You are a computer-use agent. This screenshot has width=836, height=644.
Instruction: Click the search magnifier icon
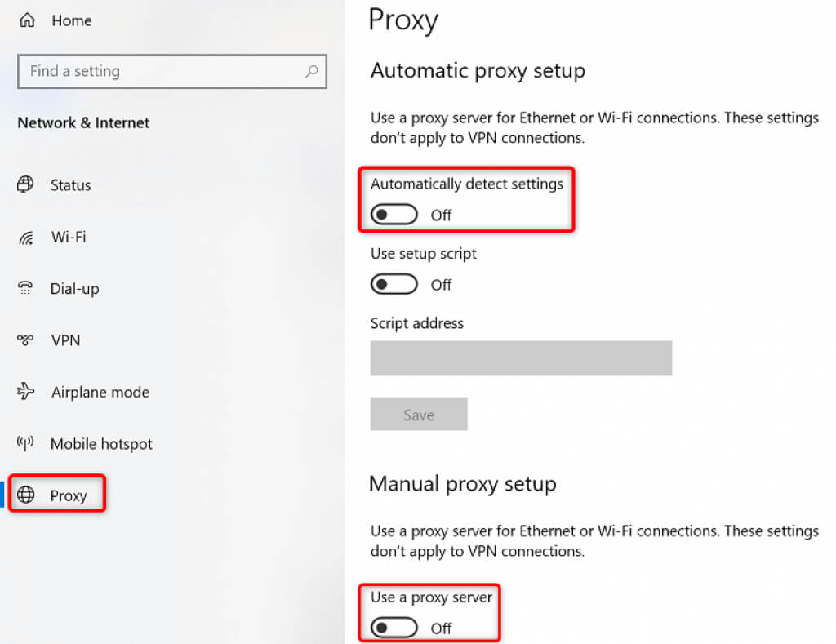(x=311, y=72)
